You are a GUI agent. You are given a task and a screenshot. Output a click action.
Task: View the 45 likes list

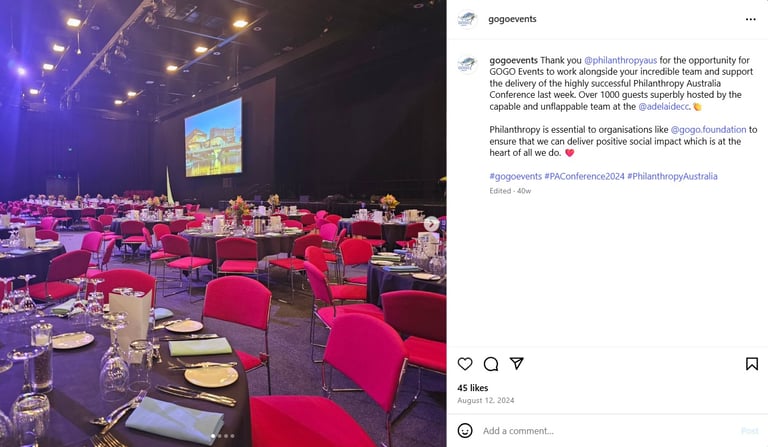coord(473,388)
